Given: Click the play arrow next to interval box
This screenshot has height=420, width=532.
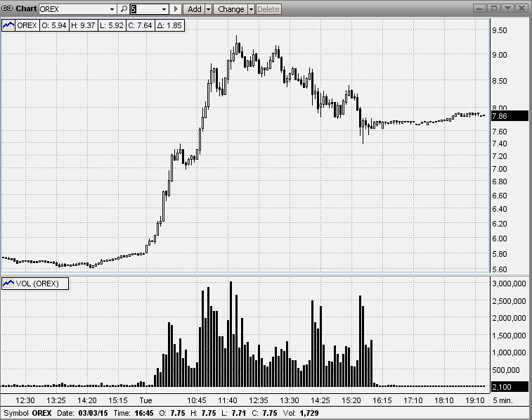Looking at the screenshot, I should [176, 9].
